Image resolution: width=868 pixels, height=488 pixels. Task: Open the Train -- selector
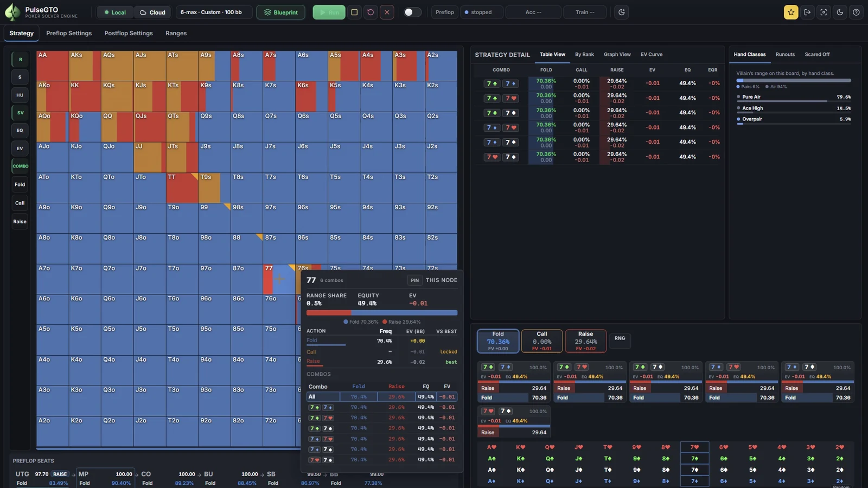pos(585,12)
